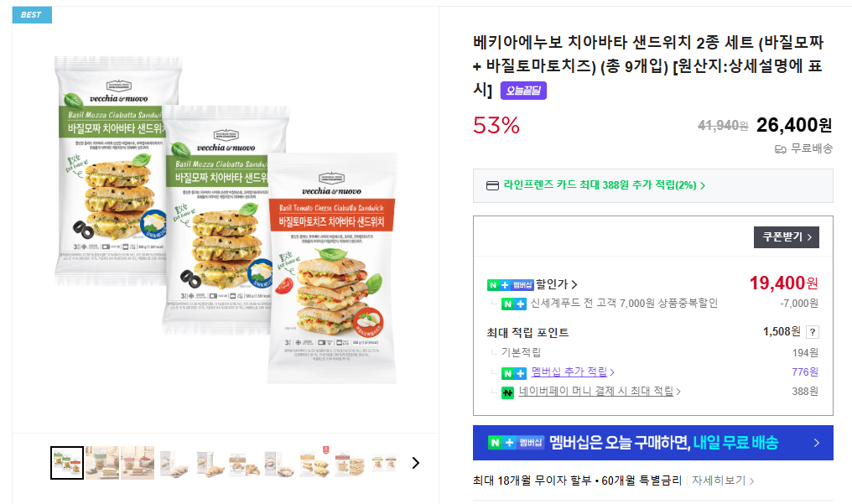Click the 쿠폰받기 coupon button

tap(786, 237)
